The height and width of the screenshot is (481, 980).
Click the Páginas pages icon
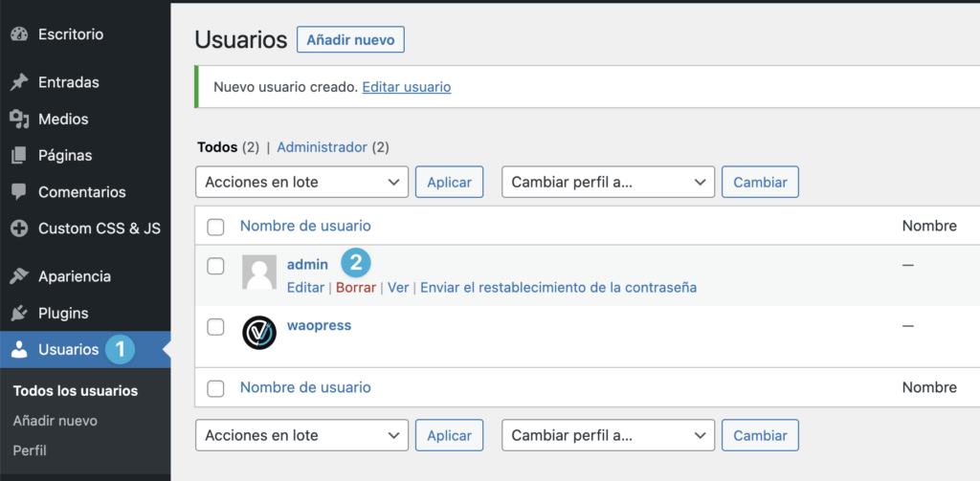19,156
